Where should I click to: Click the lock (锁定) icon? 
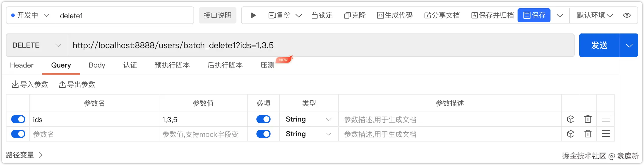314,15
